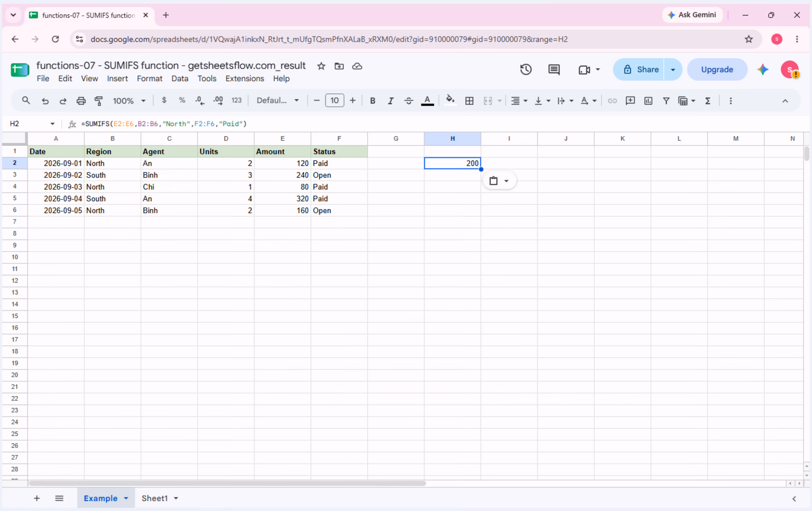
Task: Open Example sheet tab menu arrow
Action: [126, 498]
